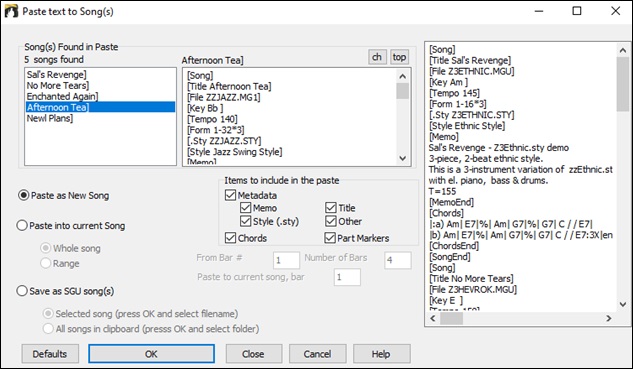This screenshot has width=633, height=369.
Task: Click the 'Number of Bars' input field
Action: (x=398, y=260)
